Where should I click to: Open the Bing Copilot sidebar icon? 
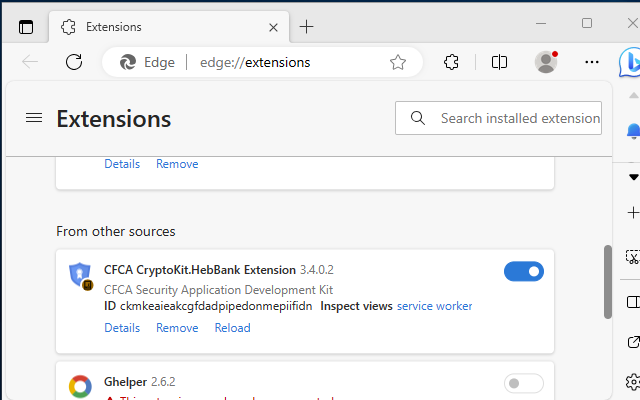pyautogui.click(x=630, y=62)
